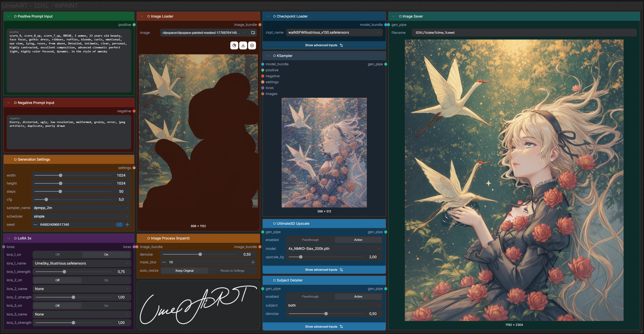Collapse the LoRA 3x node header
The height and width of the screenshot is (334, 644).
(9, 238)
